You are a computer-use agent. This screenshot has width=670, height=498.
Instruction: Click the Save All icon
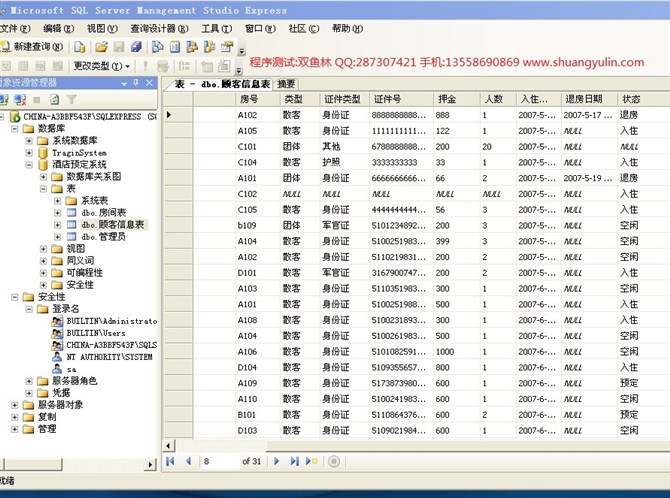(136, 47)
